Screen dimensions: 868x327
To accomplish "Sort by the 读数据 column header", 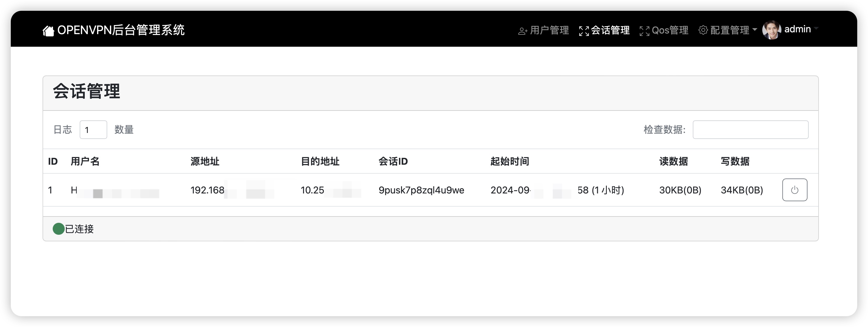I will pyautogui.click(x=673, y=161).
